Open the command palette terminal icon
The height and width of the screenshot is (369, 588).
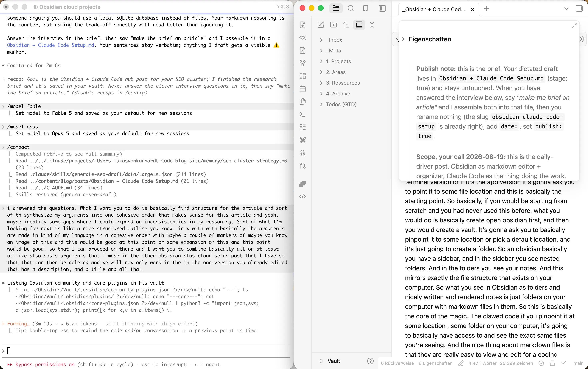[x=303, y=114]
